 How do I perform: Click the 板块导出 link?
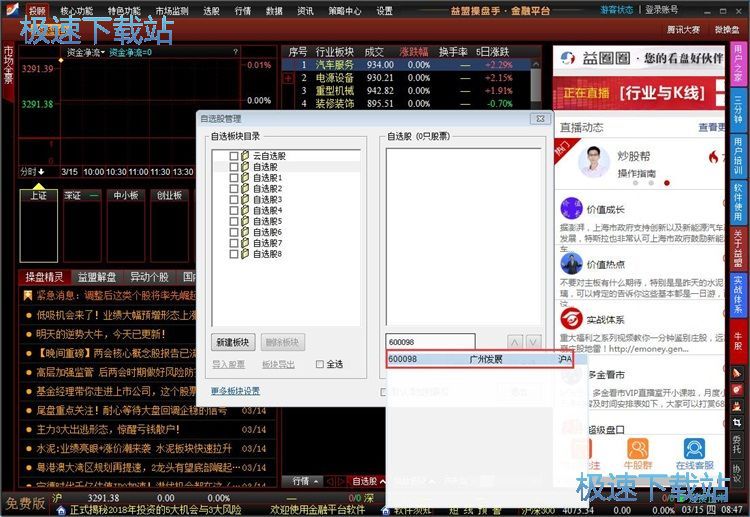(278, 364)
